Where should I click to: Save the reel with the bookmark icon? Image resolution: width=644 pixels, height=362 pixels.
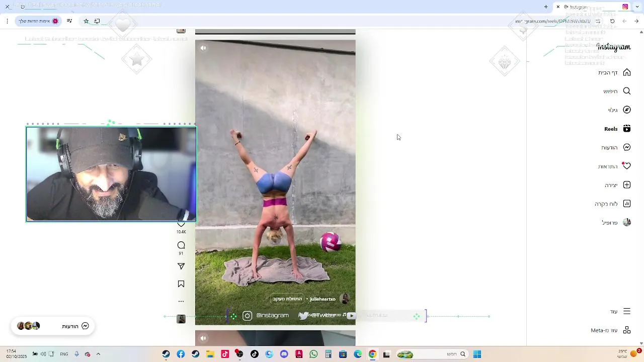pos(181,284)
